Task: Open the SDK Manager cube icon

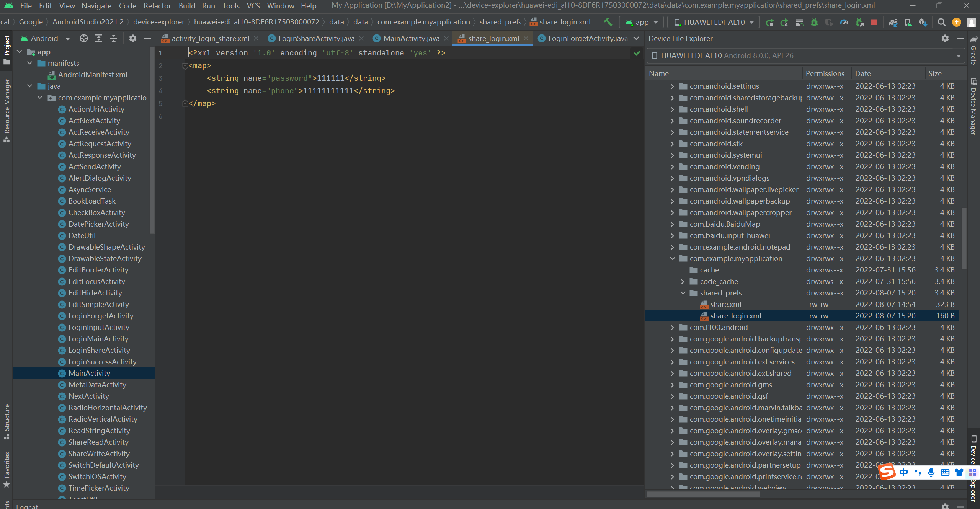Action: tap(923, 22)
